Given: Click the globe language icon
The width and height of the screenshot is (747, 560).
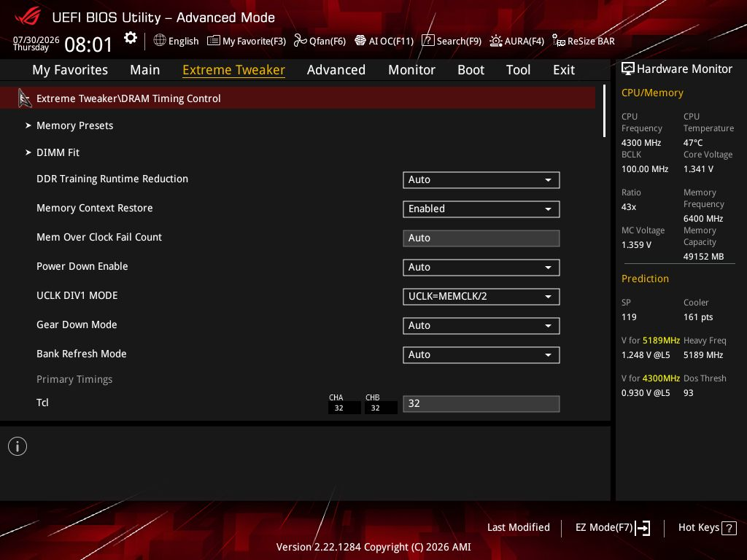Looking at the screenshot, I should 160,41.
